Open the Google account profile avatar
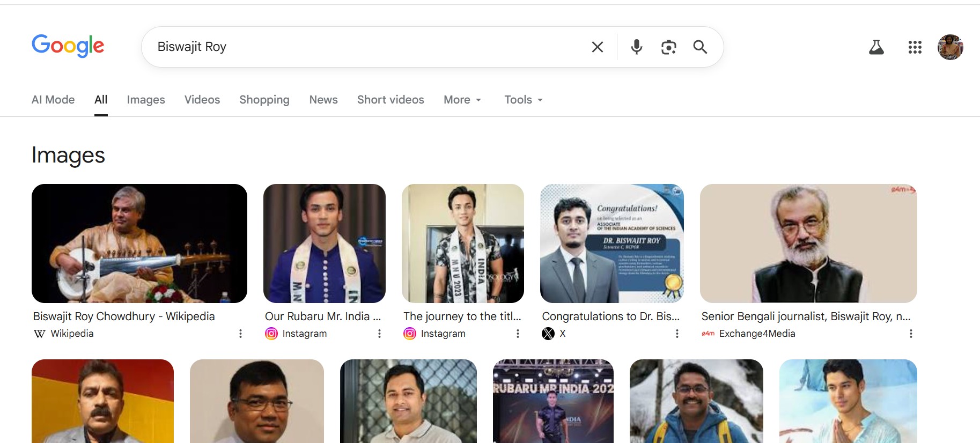The height and width of the screenshot is (443, 980). [x=950, y=47]
